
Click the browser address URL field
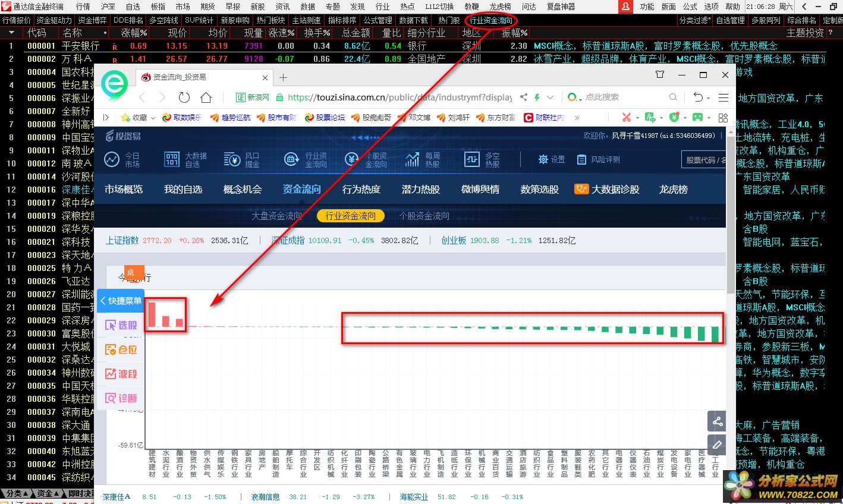point(400,97)
